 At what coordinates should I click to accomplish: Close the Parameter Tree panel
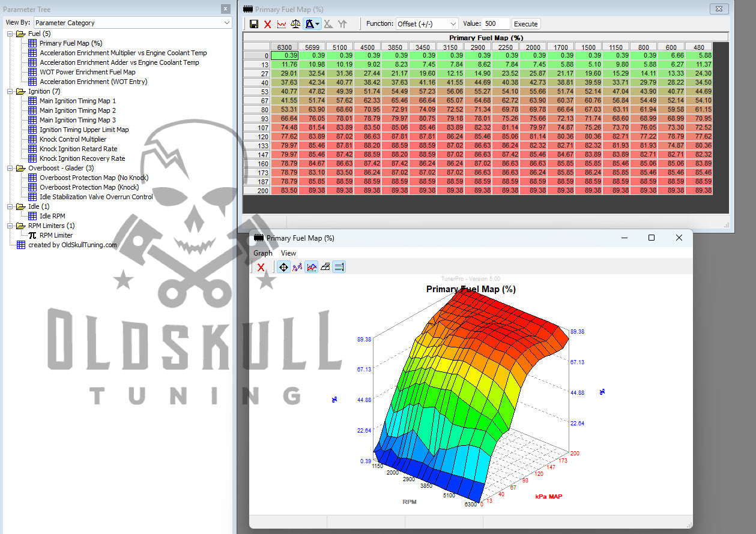[225, 9]
